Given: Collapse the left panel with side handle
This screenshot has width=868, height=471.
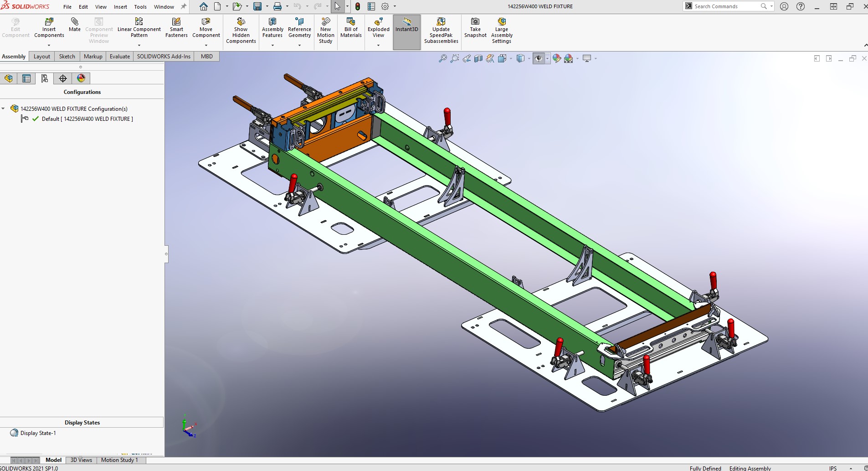Looking at the screenshot, I should [x=166, y=254].
